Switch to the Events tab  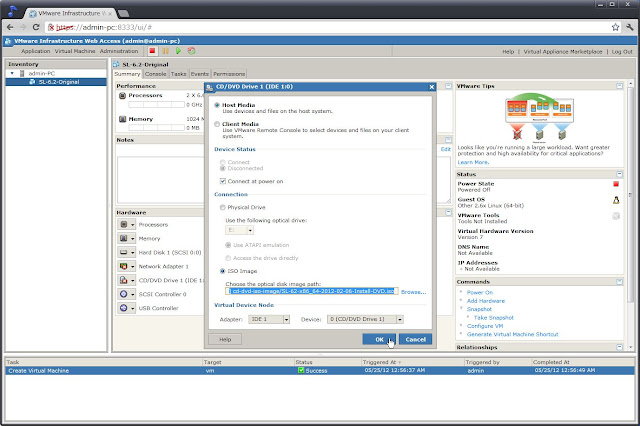pos(200,74)
